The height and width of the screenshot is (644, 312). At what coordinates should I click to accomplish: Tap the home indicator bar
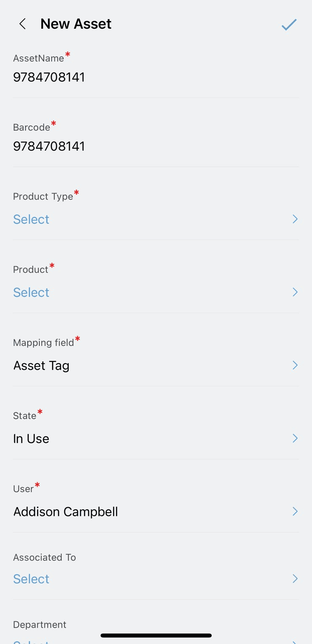point(156,635)
